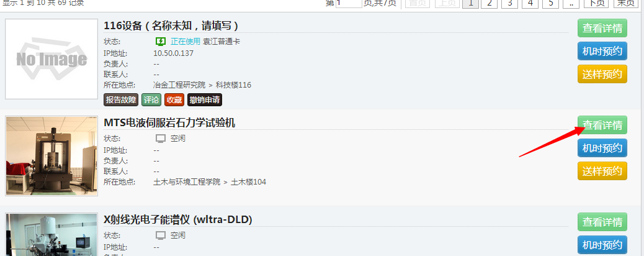Open the X射线光电子能谱仪 equipment photo

pyautogui.click(x=51, y=235)
